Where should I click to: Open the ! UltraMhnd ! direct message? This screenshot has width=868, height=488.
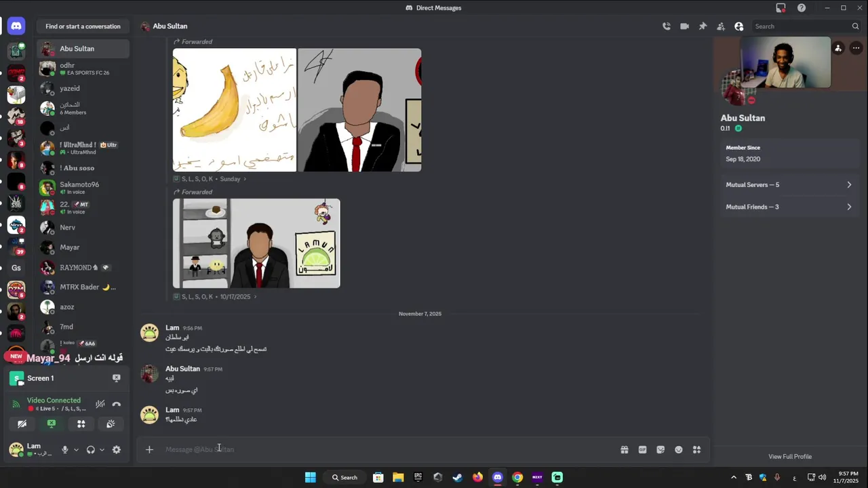(x=83, y=148)
